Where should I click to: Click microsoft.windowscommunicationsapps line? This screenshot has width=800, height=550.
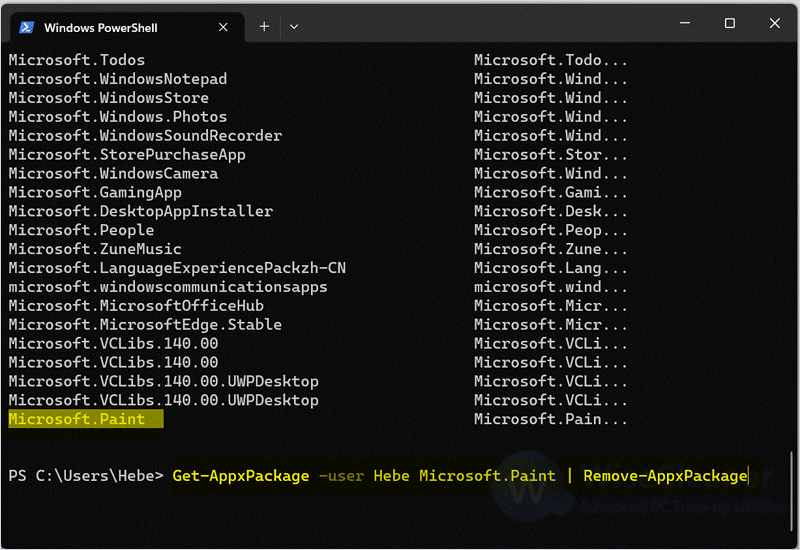168,287
